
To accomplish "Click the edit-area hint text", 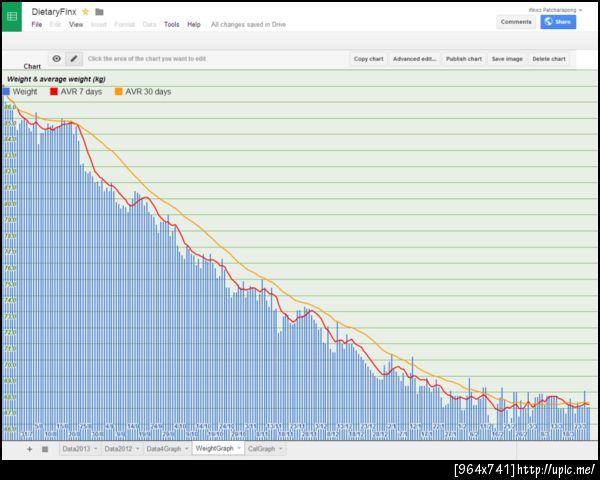I will pos(147,59).
